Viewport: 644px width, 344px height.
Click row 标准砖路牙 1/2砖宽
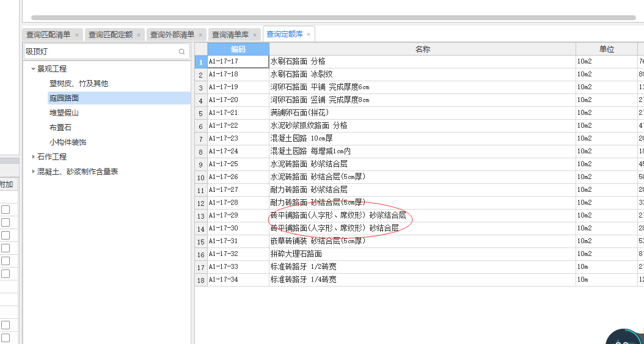tap(422, 267)
